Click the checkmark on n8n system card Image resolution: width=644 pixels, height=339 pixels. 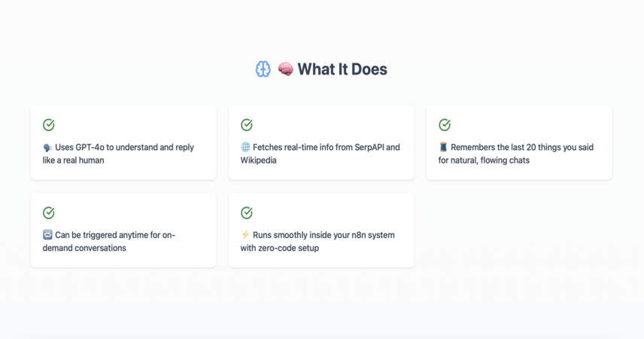click(x=247, y=212)
